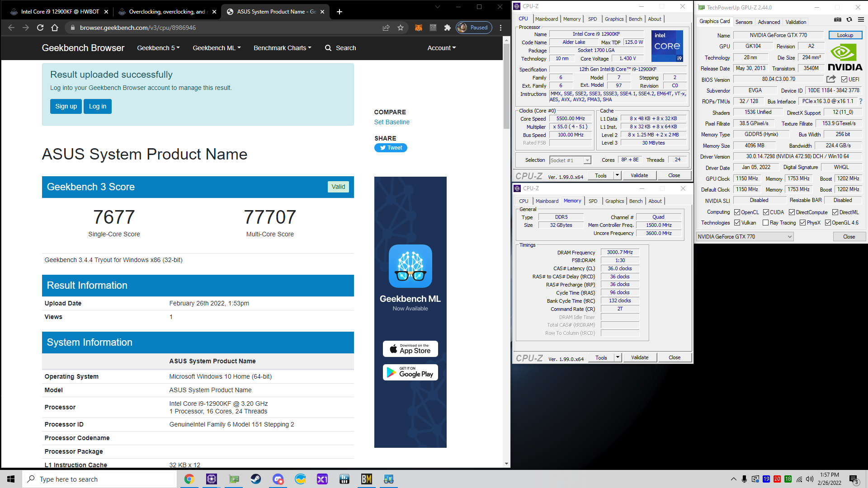Open Steam from the taskbar
Screen dimensions: 868x488
tap(255, 479)
